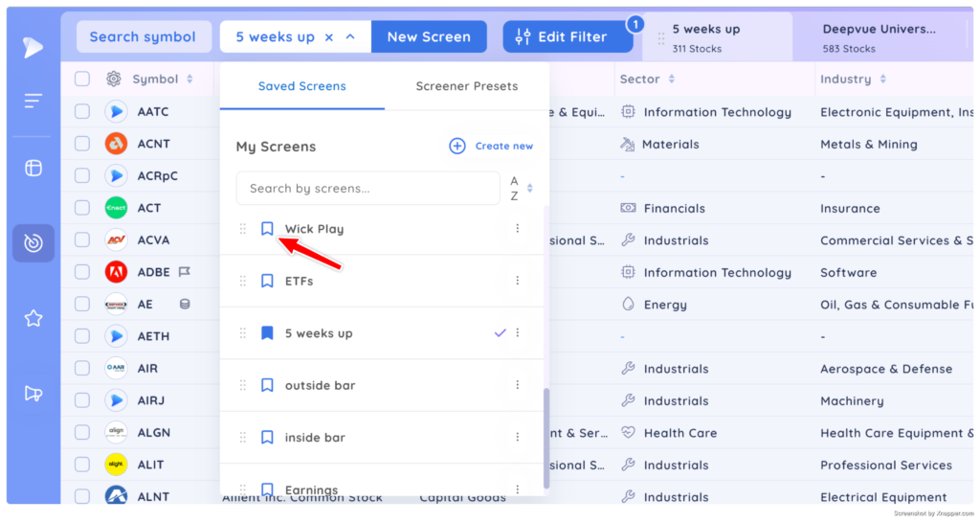Open the dashboard layout icon in sidebar
Screen dimensions: 980x523
click(33, 168)
